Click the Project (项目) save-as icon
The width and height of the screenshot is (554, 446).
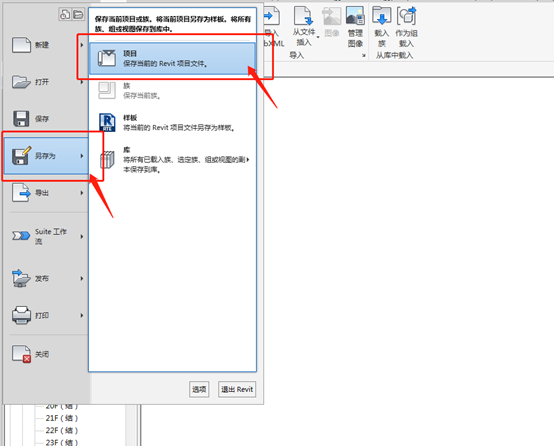tap(107, 58)
